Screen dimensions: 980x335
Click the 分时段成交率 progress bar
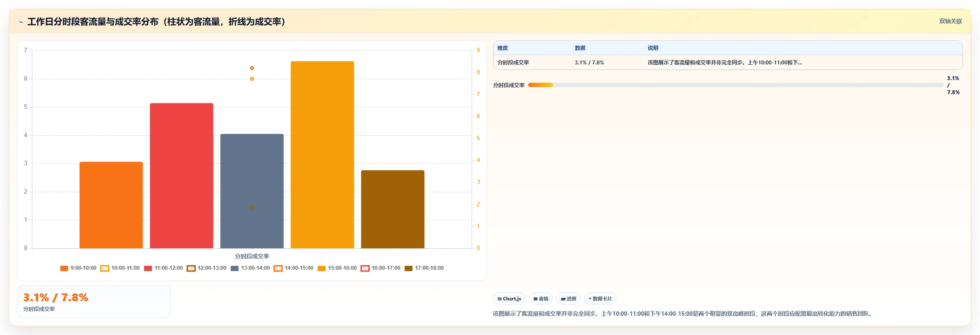click(x=735, y=85)
